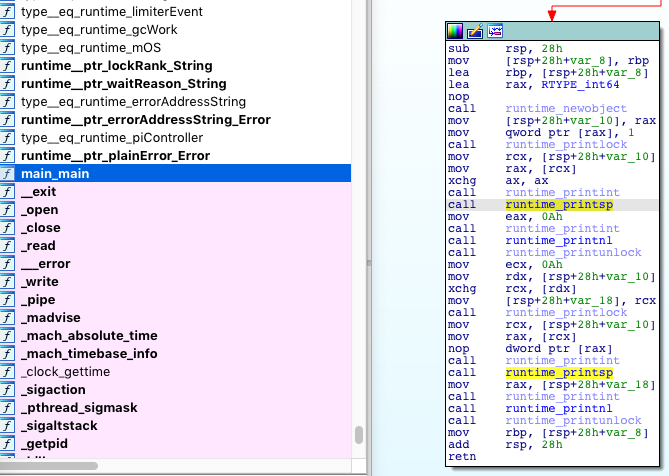Select the _close function entry
669x476 pixels.
(x=175, y=227)
